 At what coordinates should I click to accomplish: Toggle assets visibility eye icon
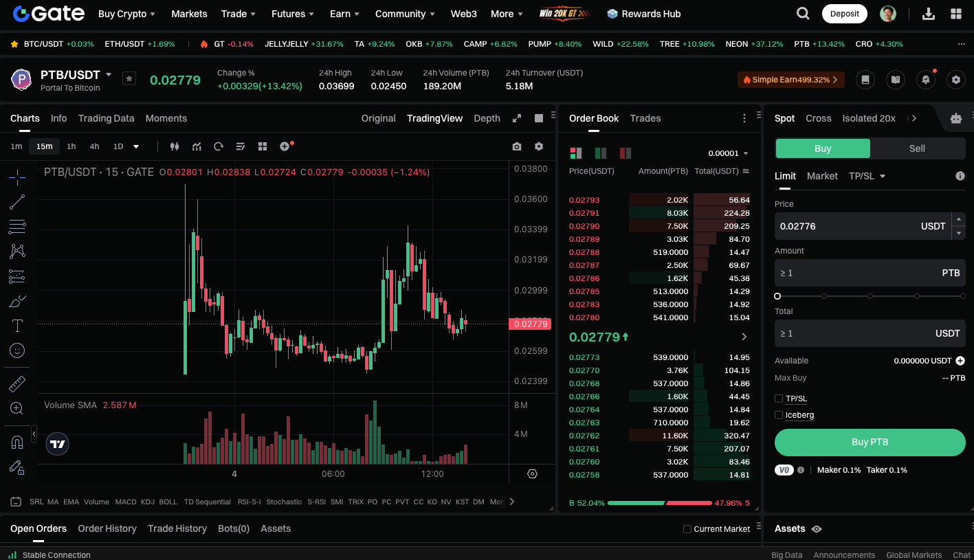817,529
